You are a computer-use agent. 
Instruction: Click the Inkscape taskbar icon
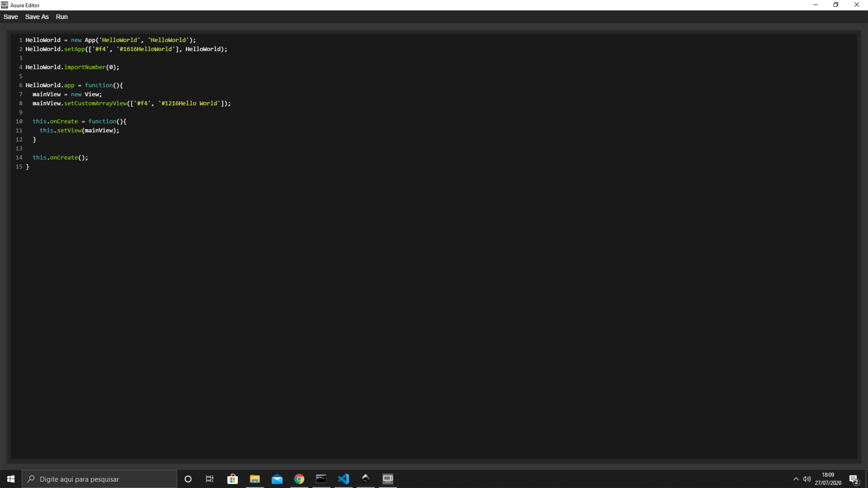click(x=365, y=479)
